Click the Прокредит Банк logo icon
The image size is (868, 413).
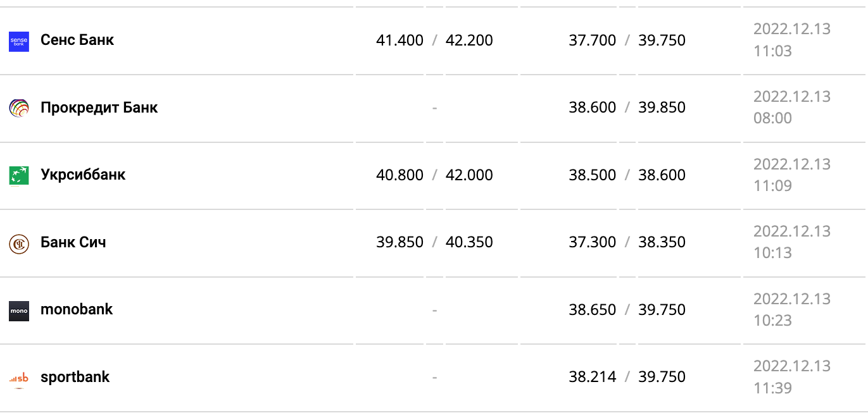click(19, 108)
